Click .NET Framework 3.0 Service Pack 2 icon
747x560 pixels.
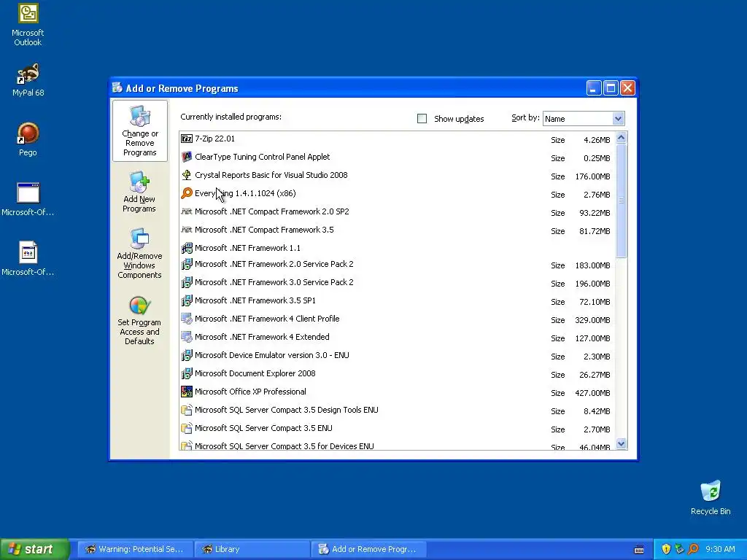click(x=187, y=282)
